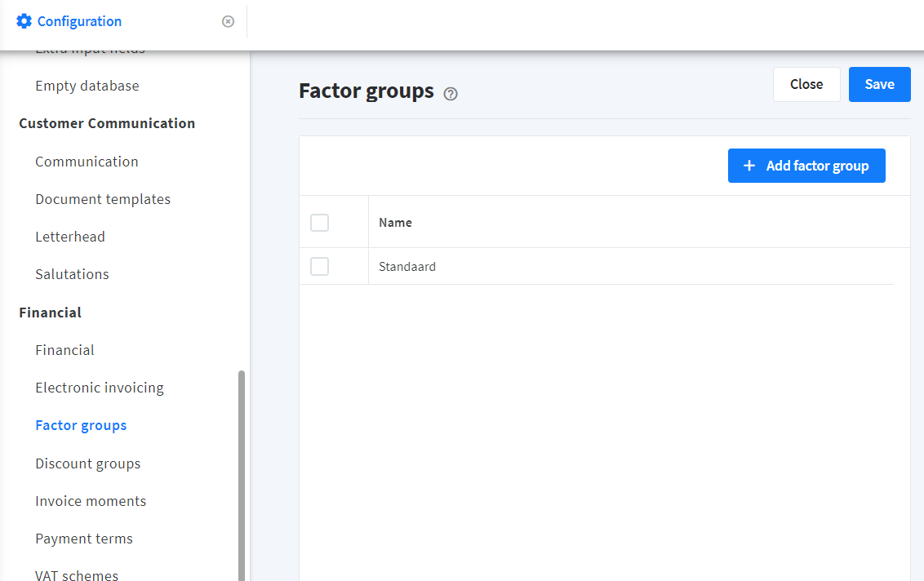
Task: Open the Standaard factor group
Action: tap(407, 266)
